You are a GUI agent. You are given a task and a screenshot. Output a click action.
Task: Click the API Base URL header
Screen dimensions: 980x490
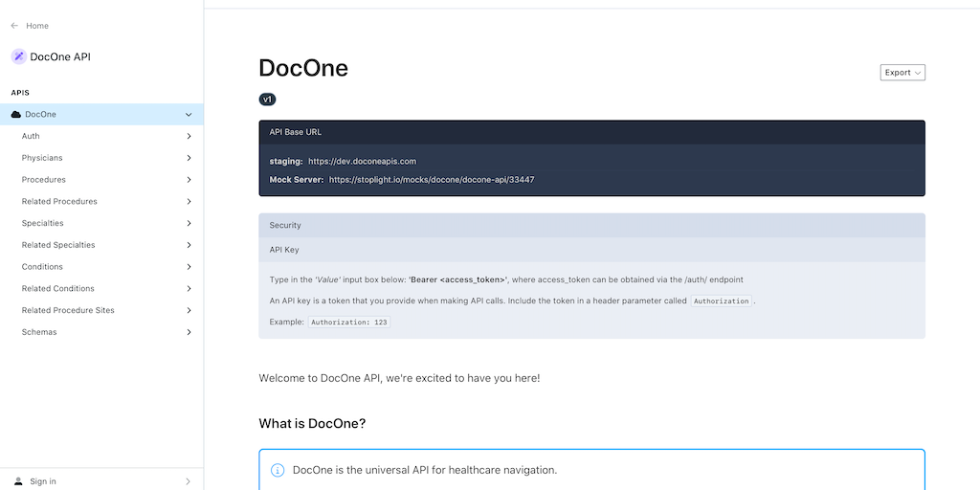tap(591, 132)
